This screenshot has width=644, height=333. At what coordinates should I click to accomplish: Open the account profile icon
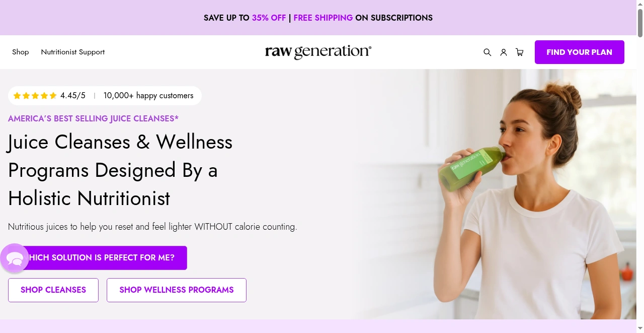[503, 52]
